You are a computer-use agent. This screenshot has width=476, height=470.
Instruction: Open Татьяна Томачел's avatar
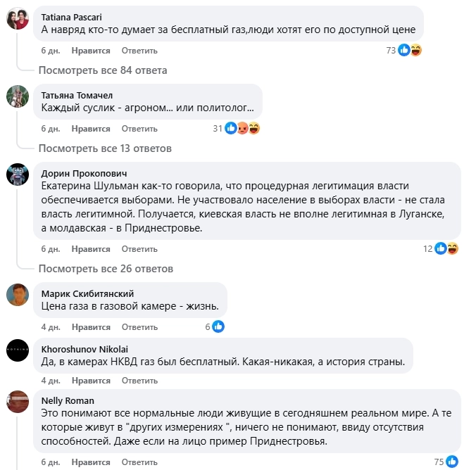18,97
